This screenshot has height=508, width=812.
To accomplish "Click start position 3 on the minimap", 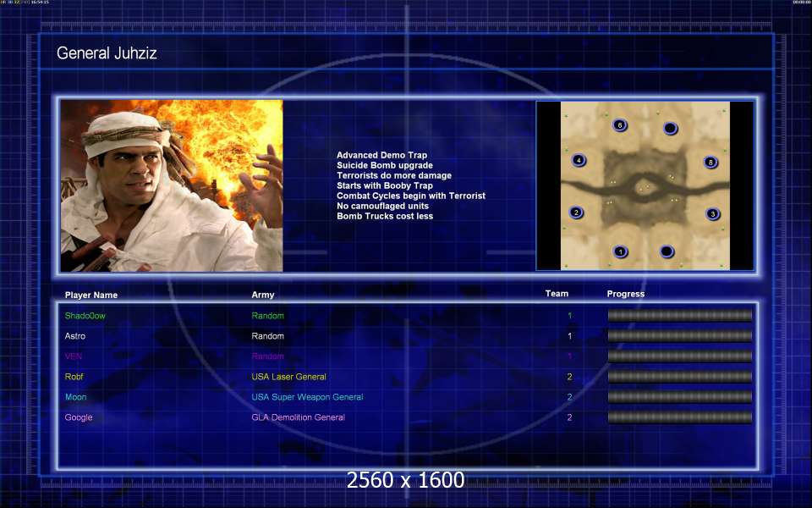I will (x=712, y=213).
